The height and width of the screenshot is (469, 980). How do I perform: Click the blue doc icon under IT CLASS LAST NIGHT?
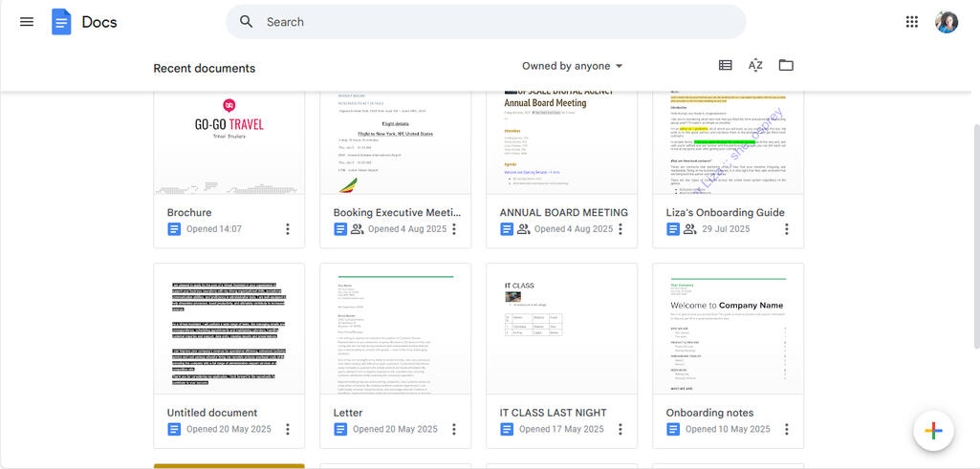coord(506,429)
